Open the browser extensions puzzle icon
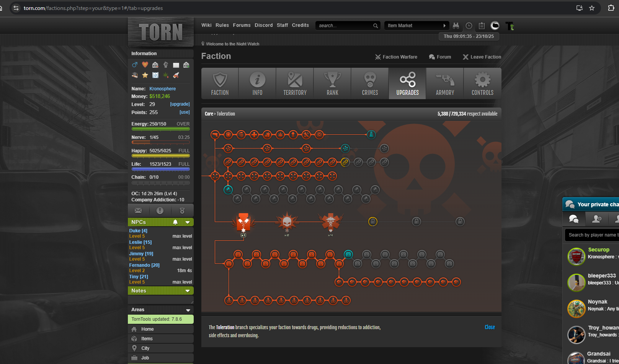 (x=611, y=8)
